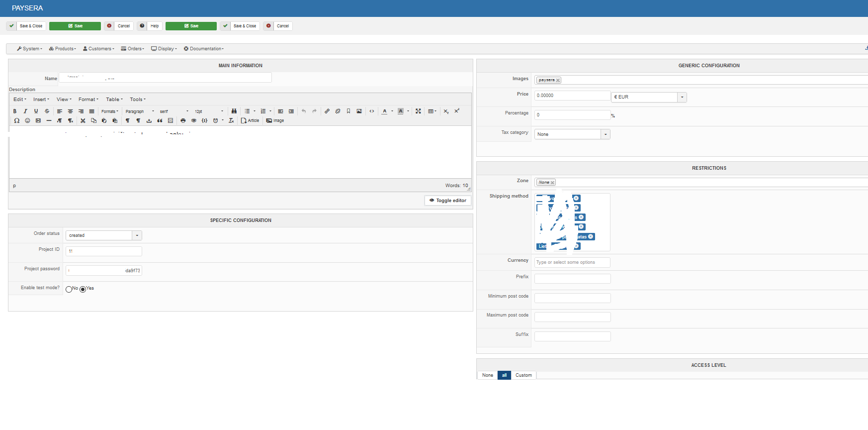Insert an Article via the editor button
The height and width of the screenshot is (430, 868).
(x=250, y=121)
